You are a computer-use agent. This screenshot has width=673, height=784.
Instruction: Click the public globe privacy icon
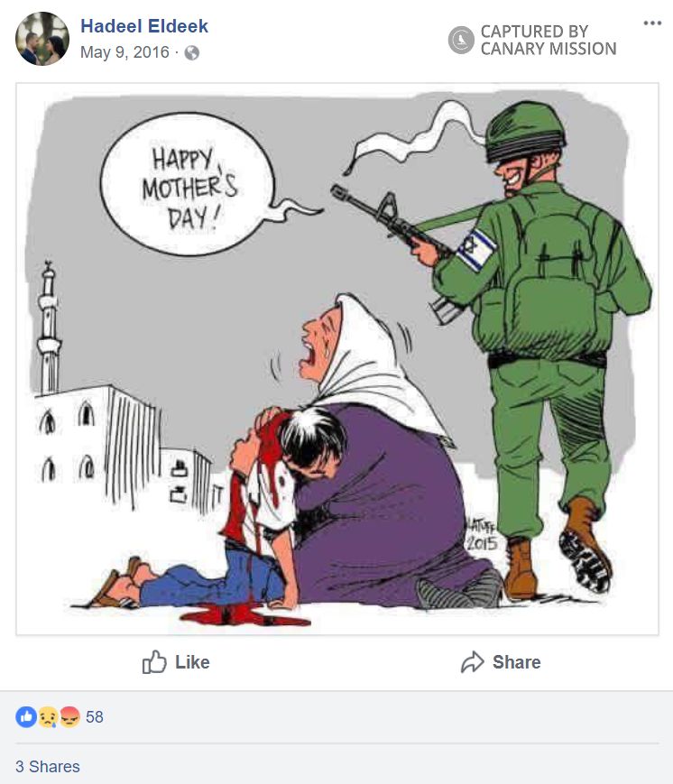click(x=192, y=52)
